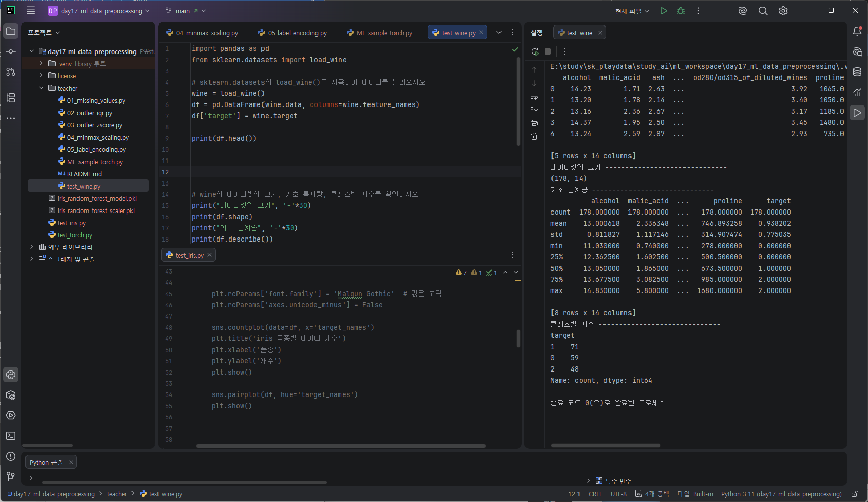Open the Python Console tool window
The height and width of the screenshot is (502, 868).
pyautogui.click(x=11, y=375)
